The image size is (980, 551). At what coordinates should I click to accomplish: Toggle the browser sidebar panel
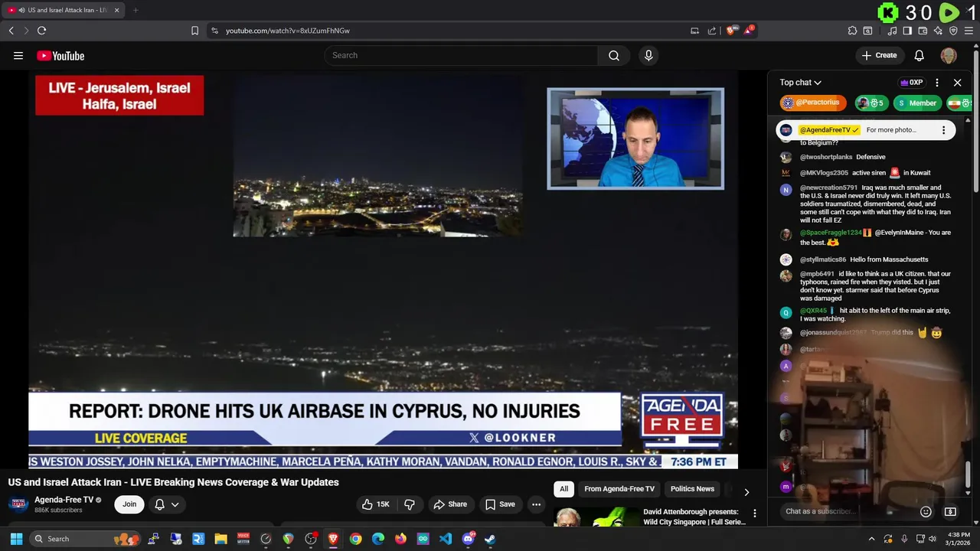[x=907, y=31]
